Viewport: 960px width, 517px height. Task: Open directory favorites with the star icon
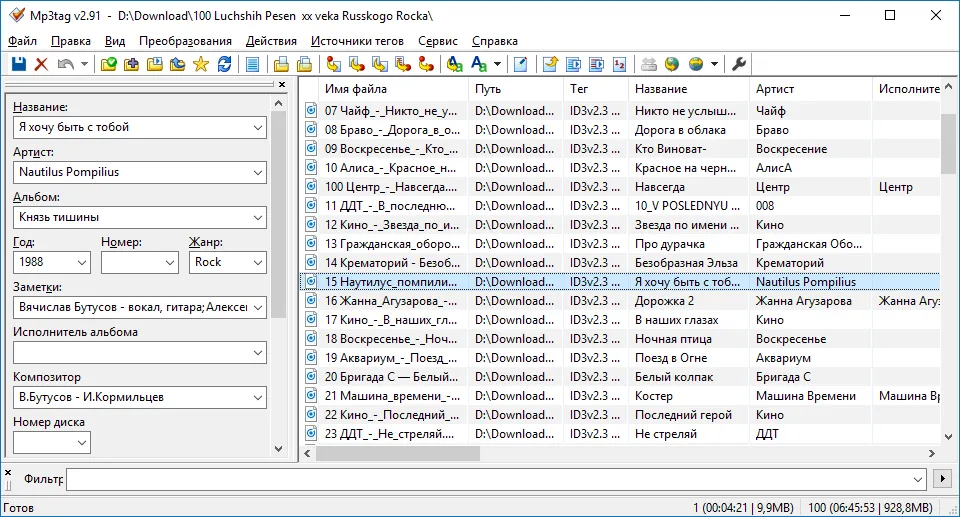coord(201,64)
